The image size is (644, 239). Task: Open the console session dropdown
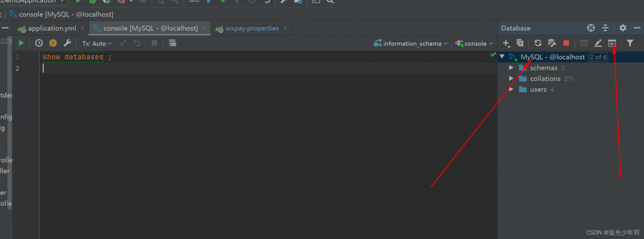click(474, 43)
